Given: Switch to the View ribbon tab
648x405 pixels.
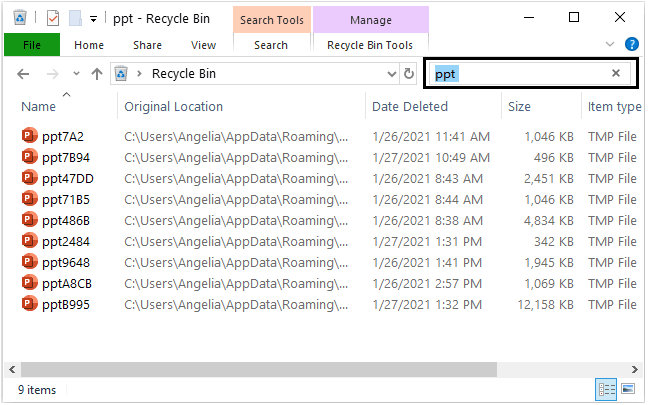Looking at the screenshot, I should [203, 45].
